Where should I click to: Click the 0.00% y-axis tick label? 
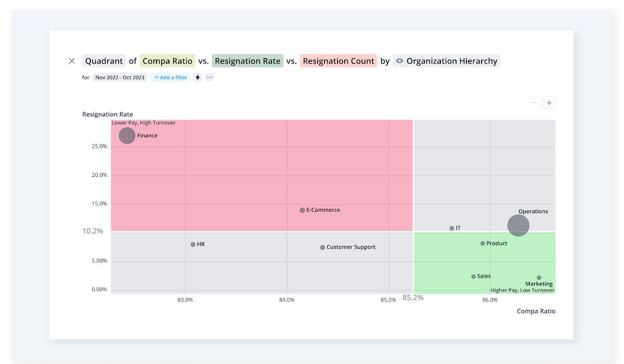point(99,290)
